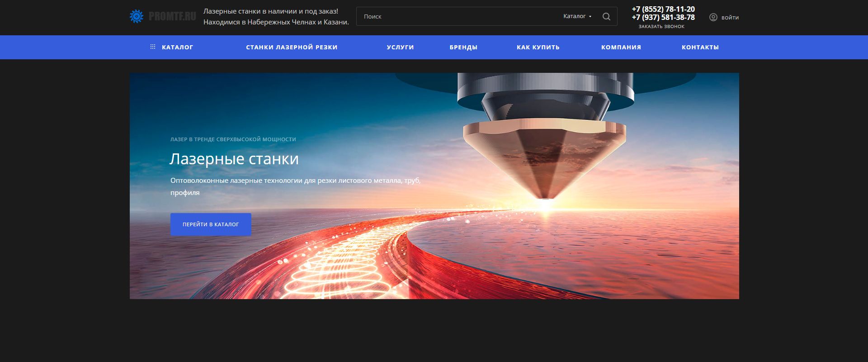
Task: Open the КОНТАКТЫ menu item
Action: pos(700,47)
